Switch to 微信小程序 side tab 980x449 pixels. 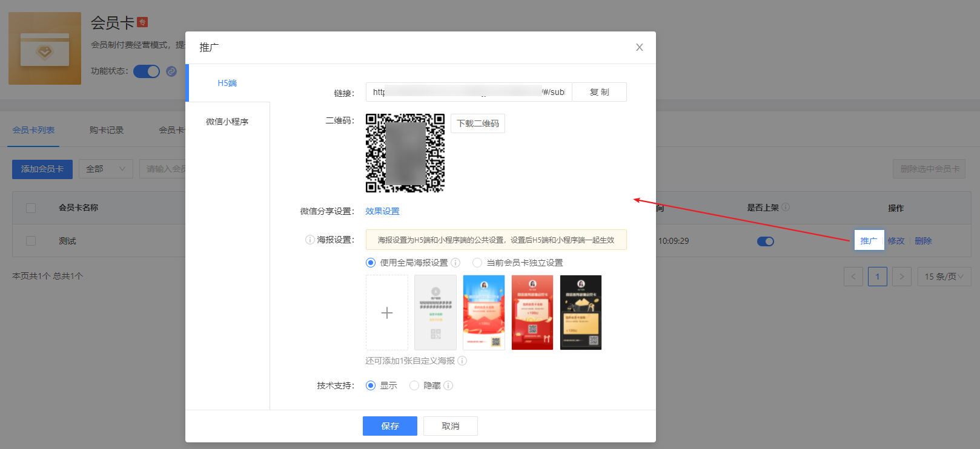point(228,122)
